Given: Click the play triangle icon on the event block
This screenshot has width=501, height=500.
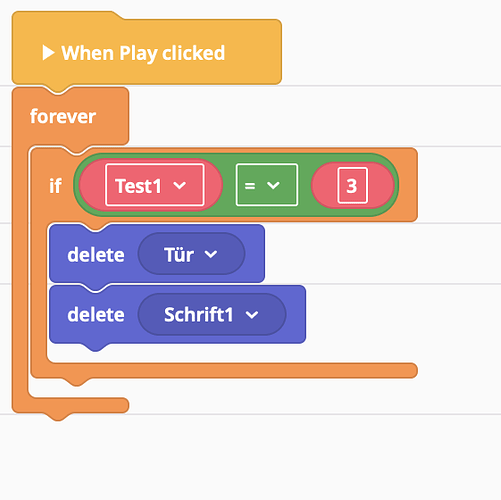Looking at the screenshot, I should (48, 53).
